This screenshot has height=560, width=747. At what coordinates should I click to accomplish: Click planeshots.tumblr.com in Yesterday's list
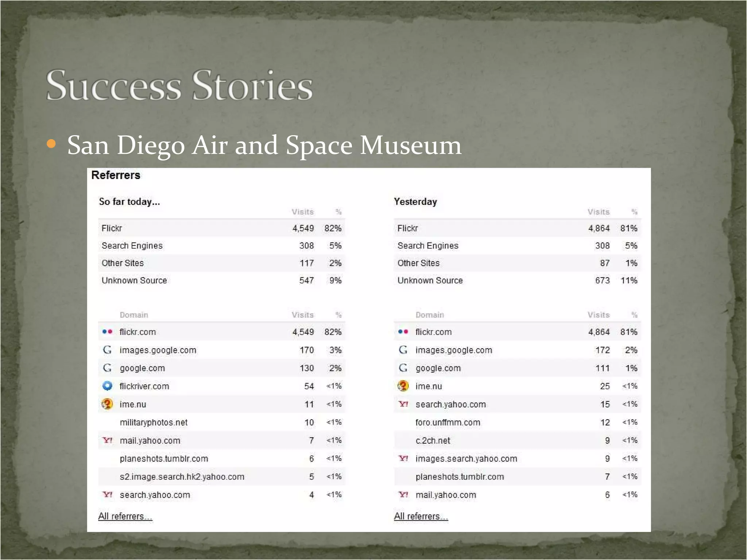click(460, 477)
